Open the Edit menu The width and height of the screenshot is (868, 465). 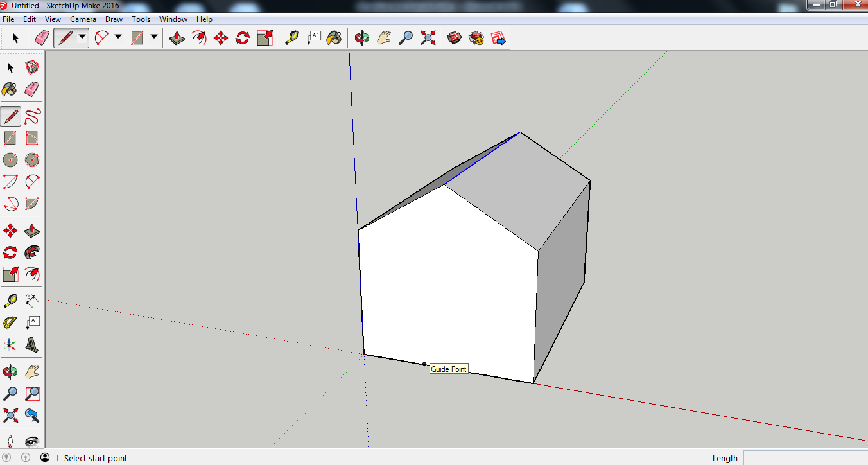30,19
